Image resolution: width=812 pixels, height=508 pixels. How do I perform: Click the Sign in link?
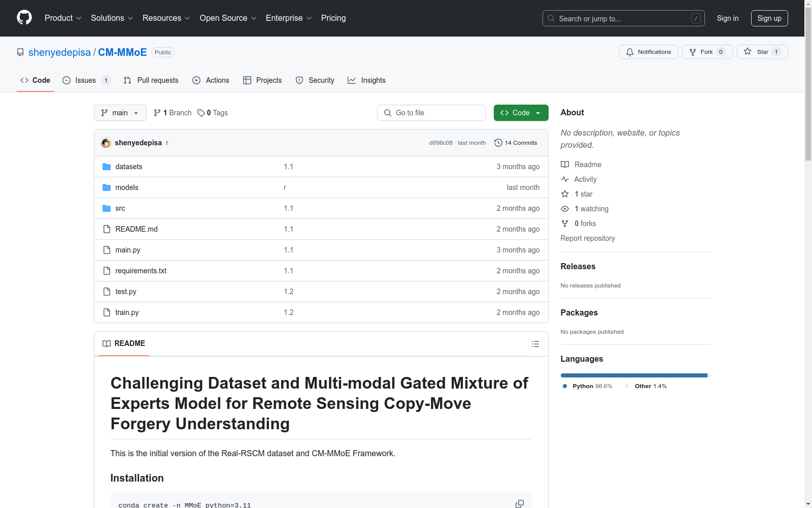click(727, 18)
